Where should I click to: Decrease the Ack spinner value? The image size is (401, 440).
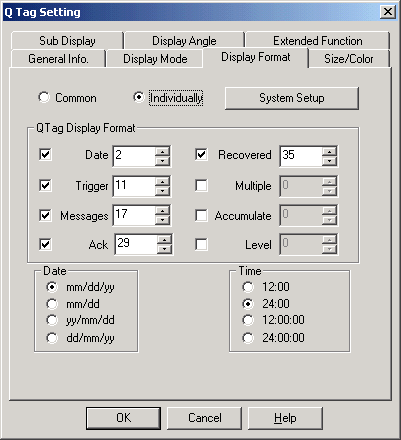pyautogui.click(x=164, y=249)
